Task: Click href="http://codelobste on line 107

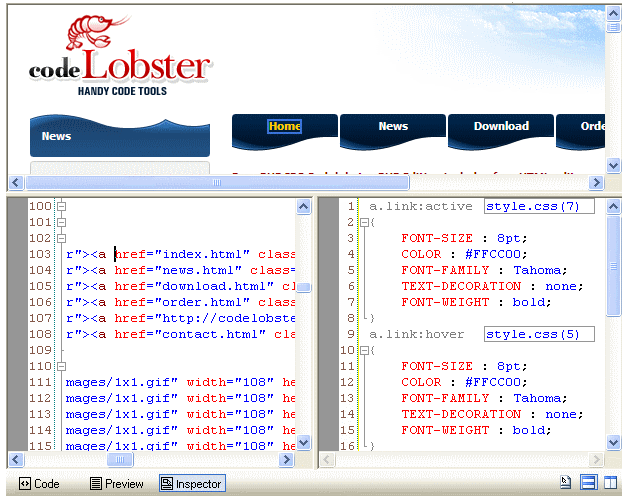Action: click(204, 318)
